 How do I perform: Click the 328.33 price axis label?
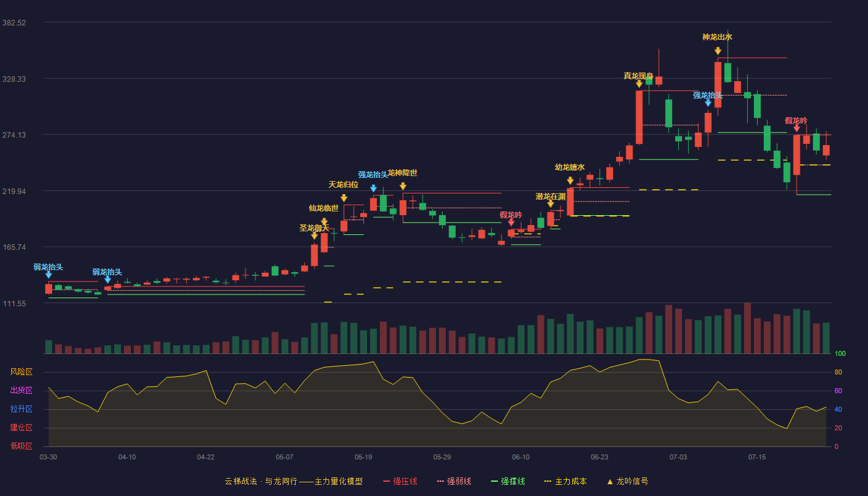[14, 79]
